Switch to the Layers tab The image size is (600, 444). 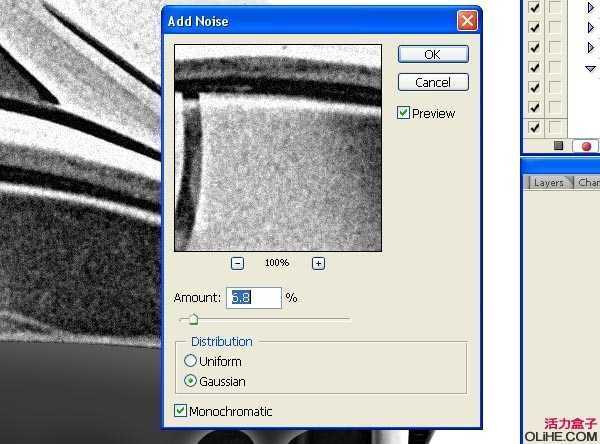(548, 183)
